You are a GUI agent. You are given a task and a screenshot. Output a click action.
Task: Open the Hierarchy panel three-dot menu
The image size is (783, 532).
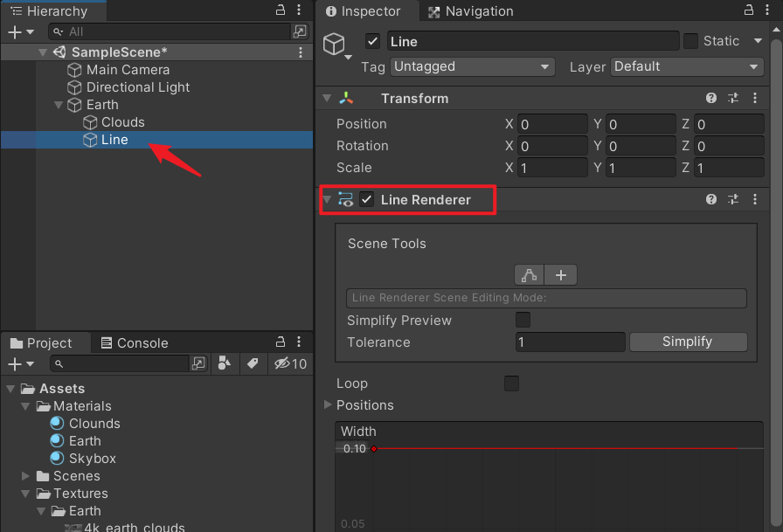[x=299, y=10]
